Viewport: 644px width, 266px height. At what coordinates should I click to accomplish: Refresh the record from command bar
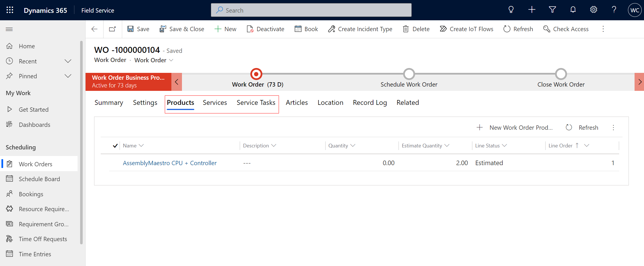pyautogui.click(x=518, y=29)
